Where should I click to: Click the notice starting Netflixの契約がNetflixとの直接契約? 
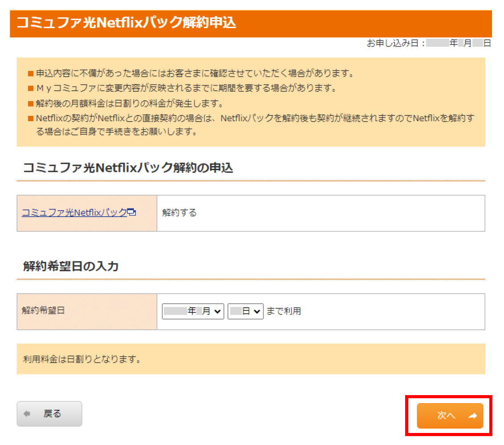pyautogui.click(x=255, y=125)
